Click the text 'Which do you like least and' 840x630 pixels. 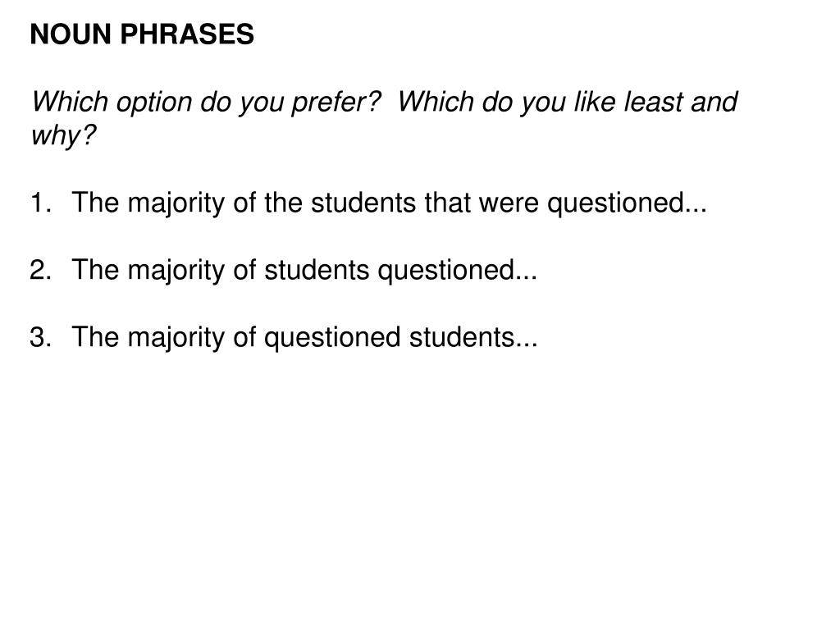(x=568, y=101)
